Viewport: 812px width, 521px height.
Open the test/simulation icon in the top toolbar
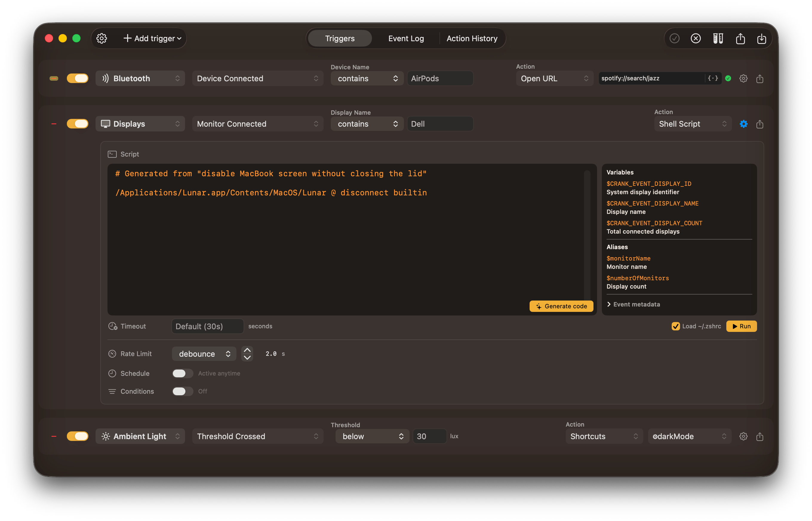[x=718, y=38]
